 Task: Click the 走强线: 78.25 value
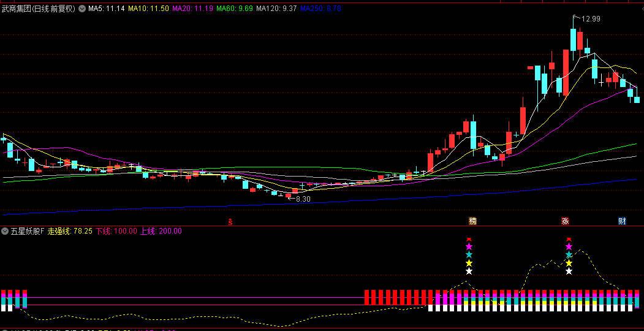point(70,231)
